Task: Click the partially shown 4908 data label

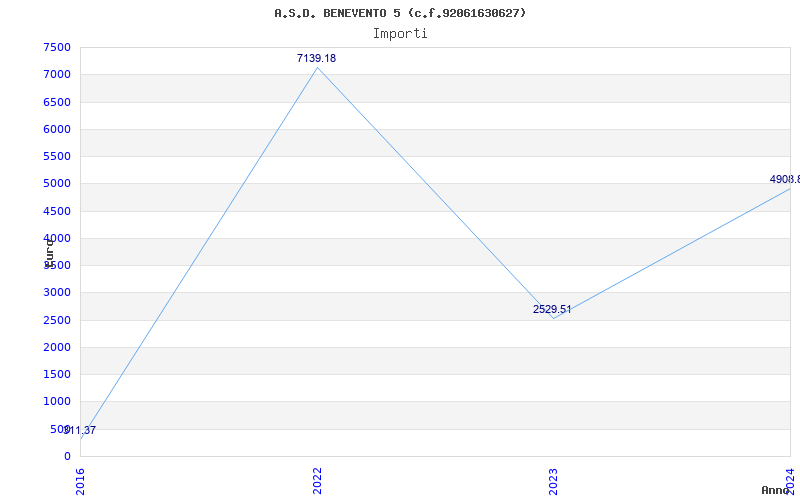Action: 785,179
